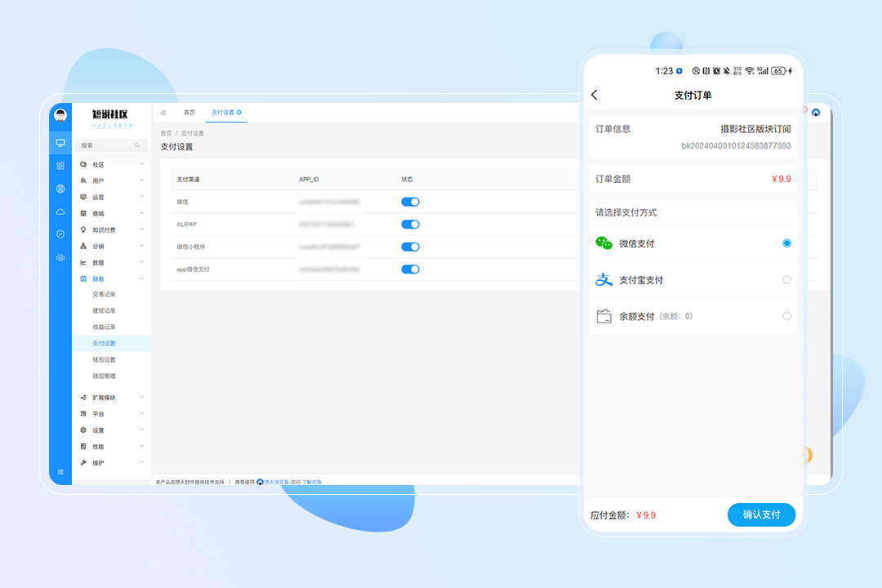Click the 短说社区 logo
882x588 pixels.
pyautogui.click(x=111, y=117)
